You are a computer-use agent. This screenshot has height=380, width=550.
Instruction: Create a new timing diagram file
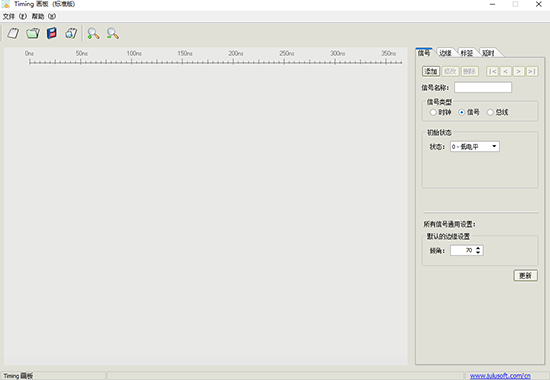coord(13,33)
